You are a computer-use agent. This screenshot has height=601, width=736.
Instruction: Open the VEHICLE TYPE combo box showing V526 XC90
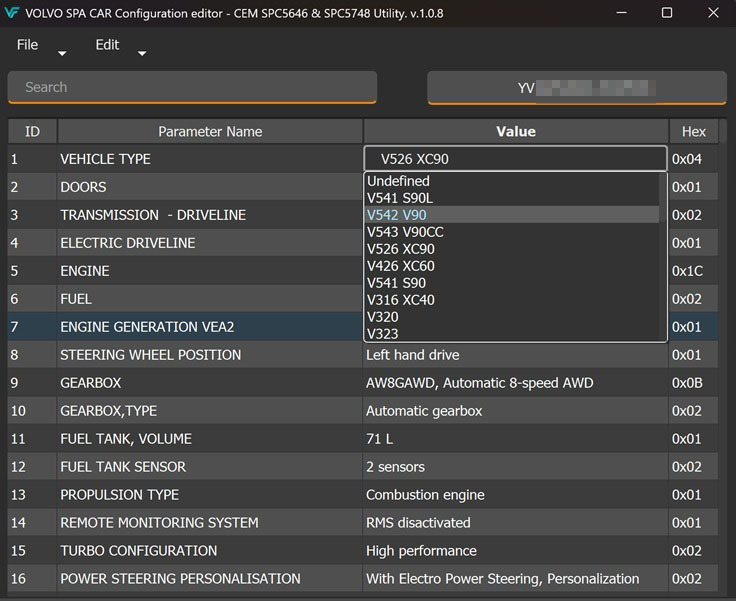point(515,159)
